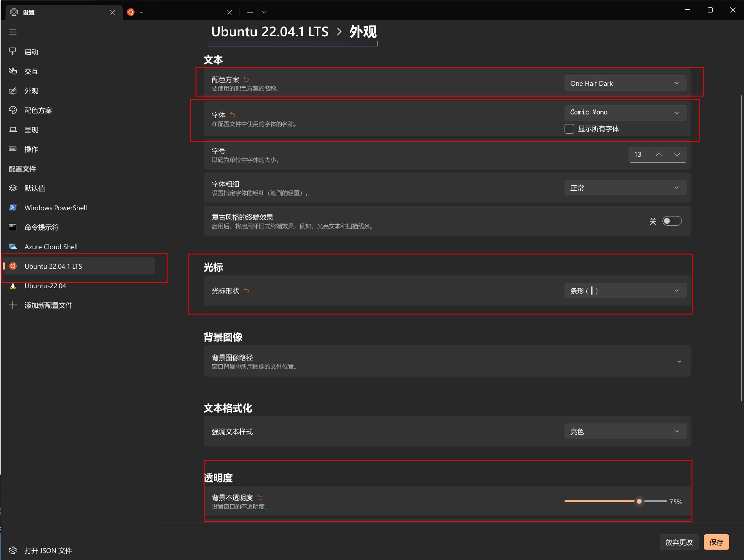Select the 默认值 profile entry
This screenshot has height=560, width=744.
pyautogui.click(x=79, y=188)
